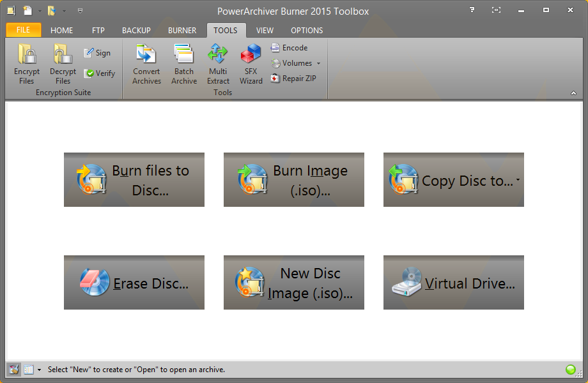Select the TOOLS tab
Viewport: 588px width, 383px height.
click(226, 31)
